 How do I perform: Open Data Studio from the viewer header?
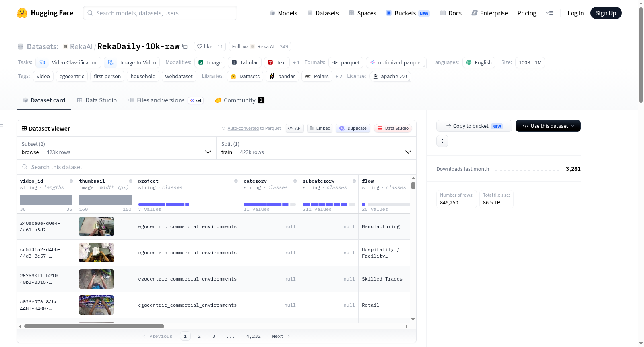tap(393, 128)
